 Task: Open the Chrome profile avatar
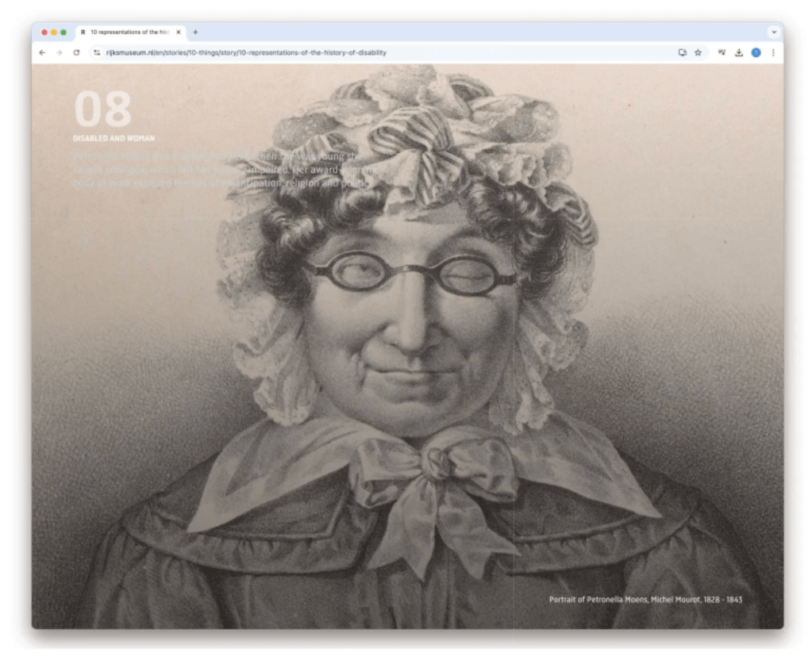pyautogui.click(x=756, y=52)
